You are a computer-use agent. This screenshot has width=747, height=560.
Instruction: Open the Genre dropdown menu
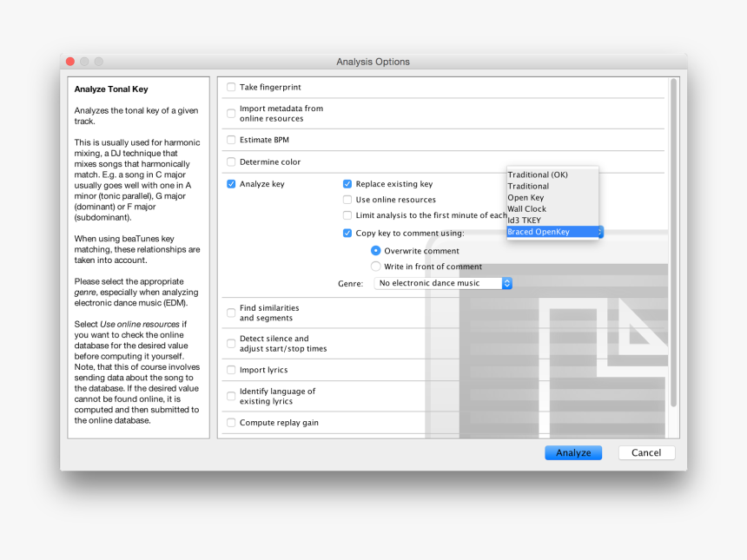point(443,283)
